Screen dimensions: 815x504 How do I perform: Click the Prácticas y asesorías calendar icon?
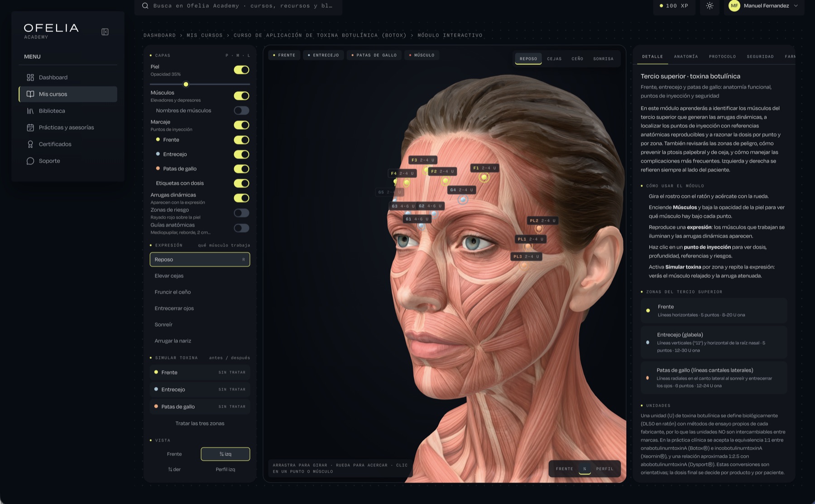[x=30, y=128]
